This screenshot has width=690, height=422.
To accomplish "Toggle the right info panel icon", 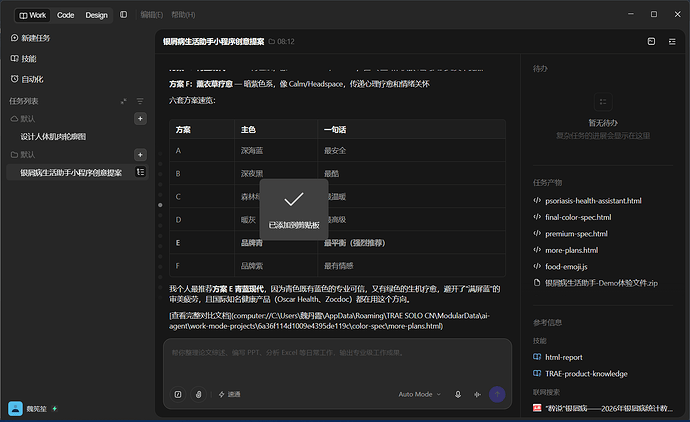I will 672,41.
